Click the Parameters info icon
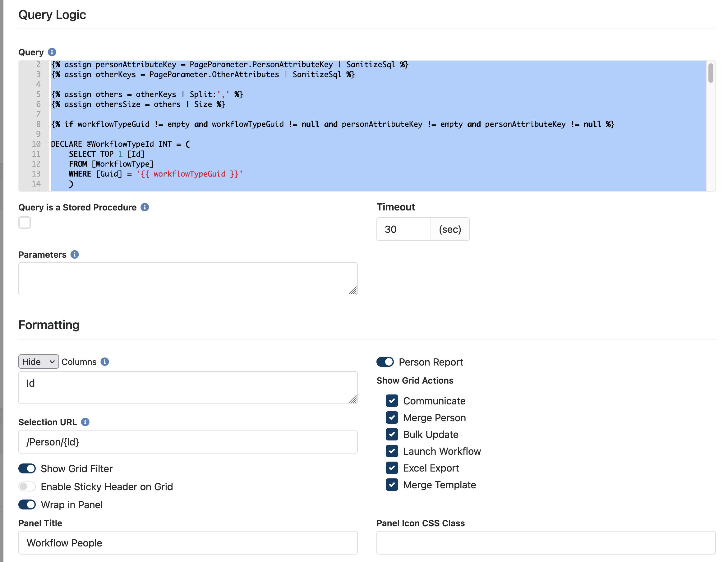Screen dimensions: 728x562 tap(75, 255)
